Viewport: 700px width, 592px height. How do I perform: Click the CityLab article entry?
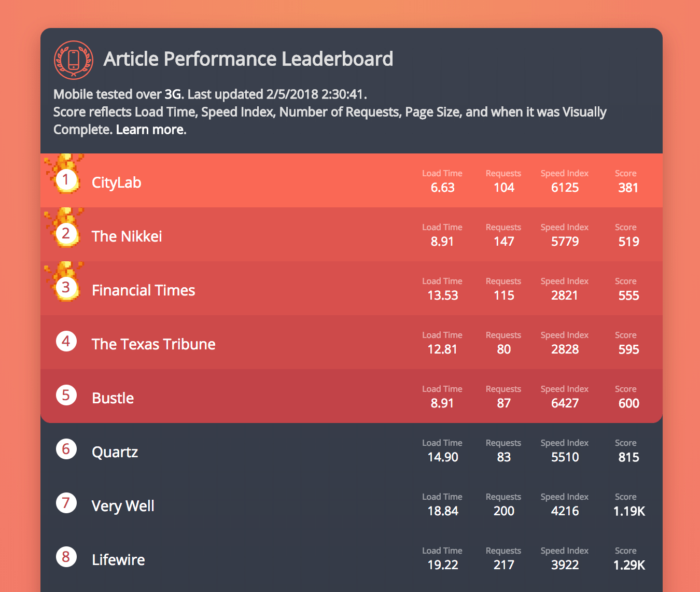click(116, 182)
